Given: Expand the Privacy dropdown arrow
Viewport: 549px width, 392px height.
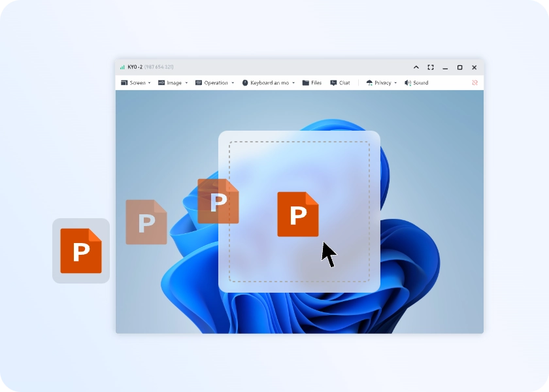Looking at the screenshot, I should coord(395,83).
